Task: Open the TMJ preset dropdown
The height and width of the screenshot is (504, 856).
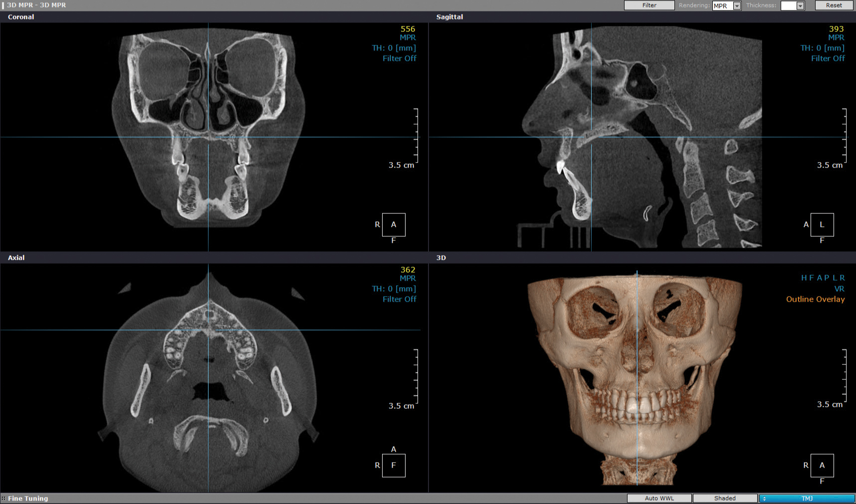Action: [x=807, y=498]
